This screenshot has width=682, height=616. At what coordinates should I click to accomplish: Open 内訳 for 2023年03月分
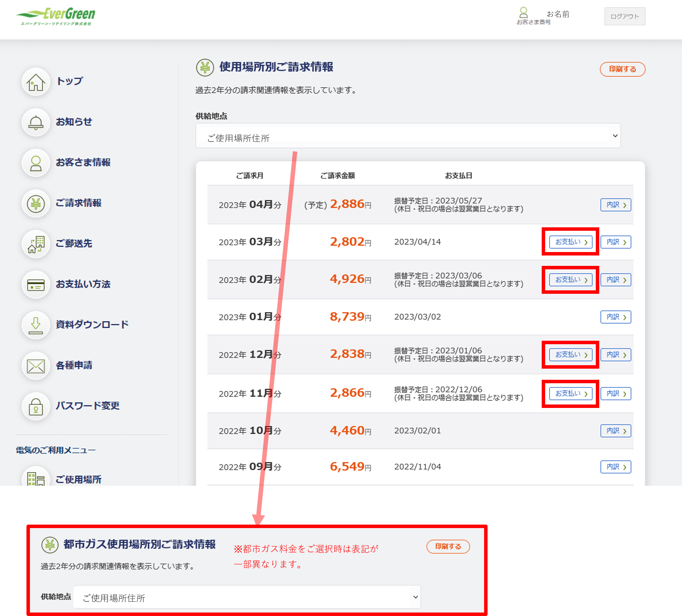615,242
